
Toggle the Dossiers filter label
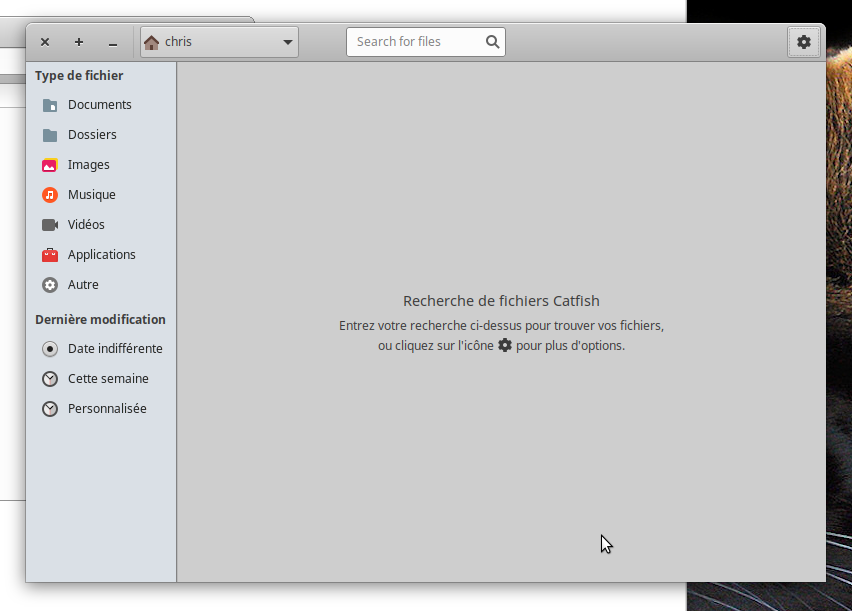[92, 135]
